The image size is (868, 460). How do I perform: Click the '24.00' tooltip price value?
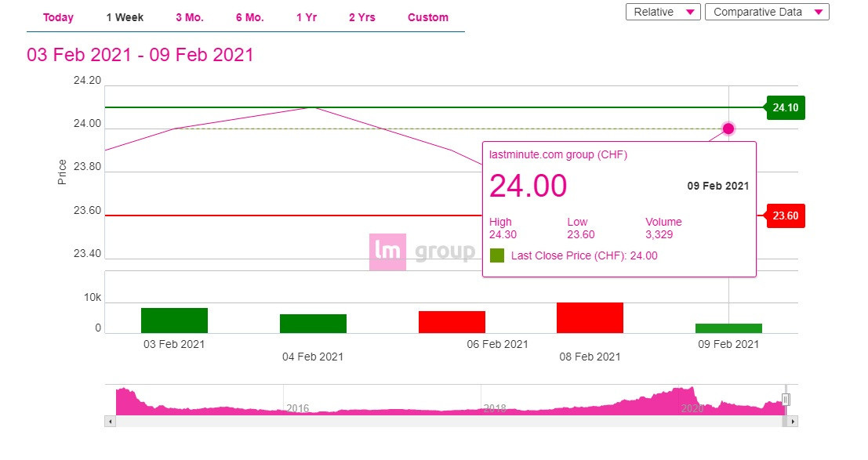[528, 186]
